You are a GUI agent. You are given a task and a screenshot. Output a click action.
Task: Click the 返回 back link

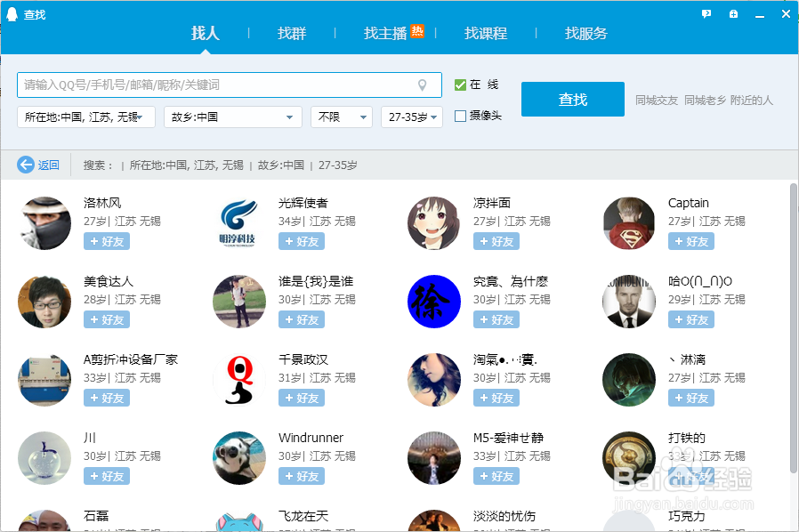(48, 165)
